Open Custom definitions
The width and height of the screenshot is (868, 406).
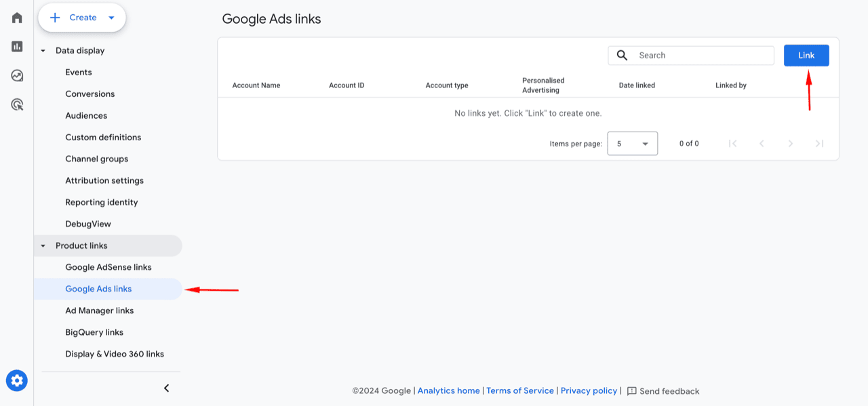[x=103, y=138]
